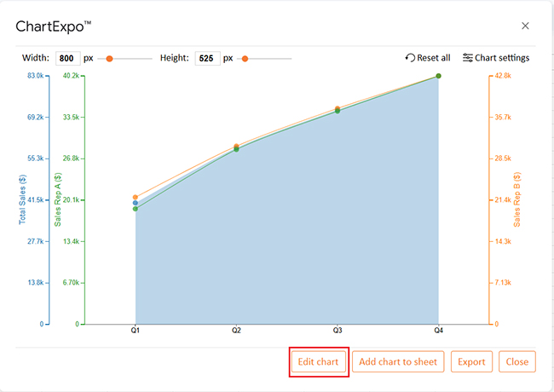554x392 pixels.
Task: Click the Q4 data point at top
Action: (438, 76)
